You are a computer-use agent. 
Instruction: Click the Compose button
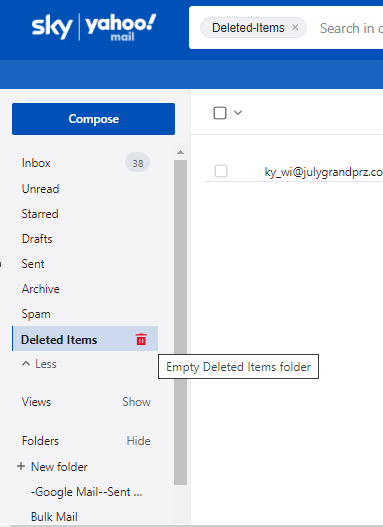tap(93, 119)
